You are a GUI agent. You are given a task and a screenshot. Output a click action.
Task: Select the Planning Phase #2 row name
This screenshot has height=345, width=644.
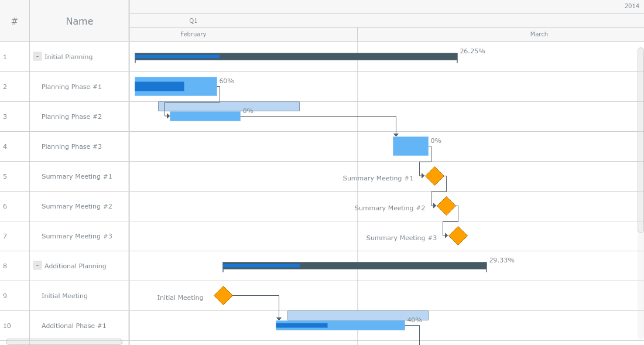[x=71, y=117]
